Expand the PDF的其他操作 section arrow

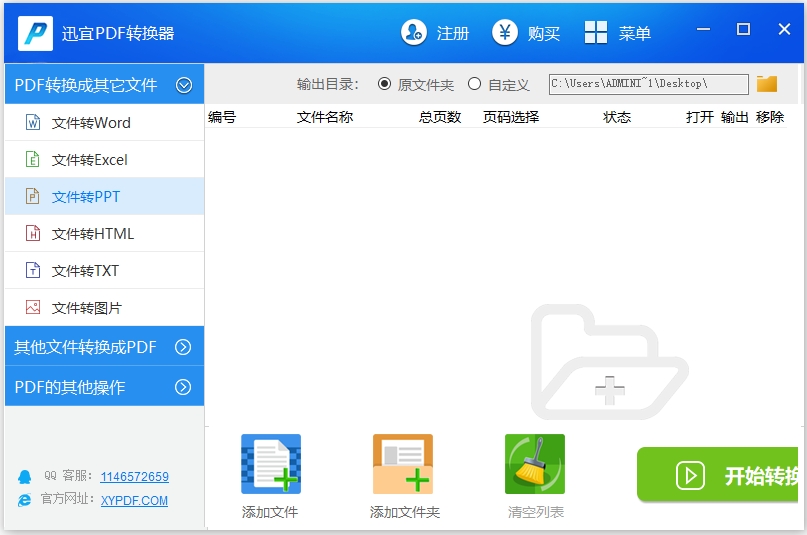pos(183,387)
